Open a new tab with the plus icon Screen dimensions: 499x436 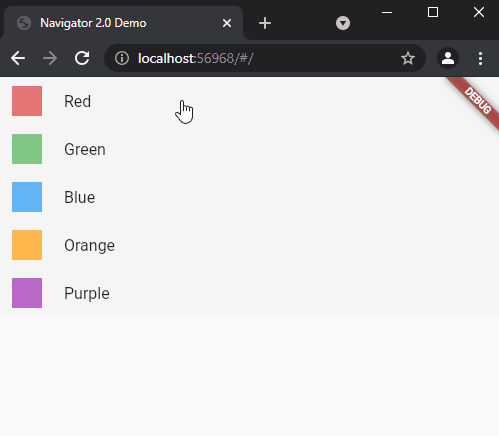pyautogui.click(x=265, y=23)
